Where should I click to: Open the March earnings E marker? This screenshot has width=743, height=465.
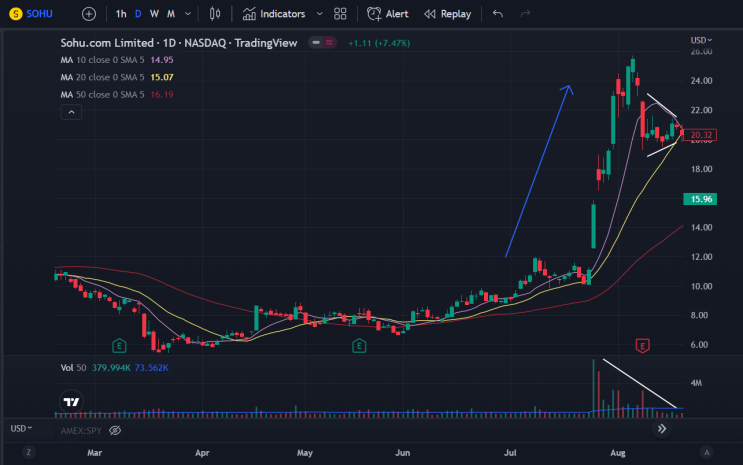click(x=119, y=346)
